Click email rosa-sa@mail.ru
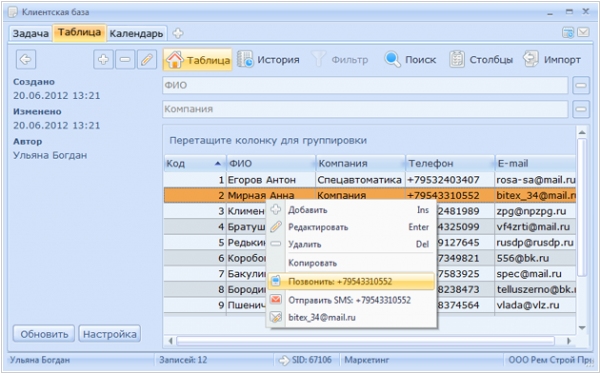Viewport: 600px width, 373px height. [536, 180]
